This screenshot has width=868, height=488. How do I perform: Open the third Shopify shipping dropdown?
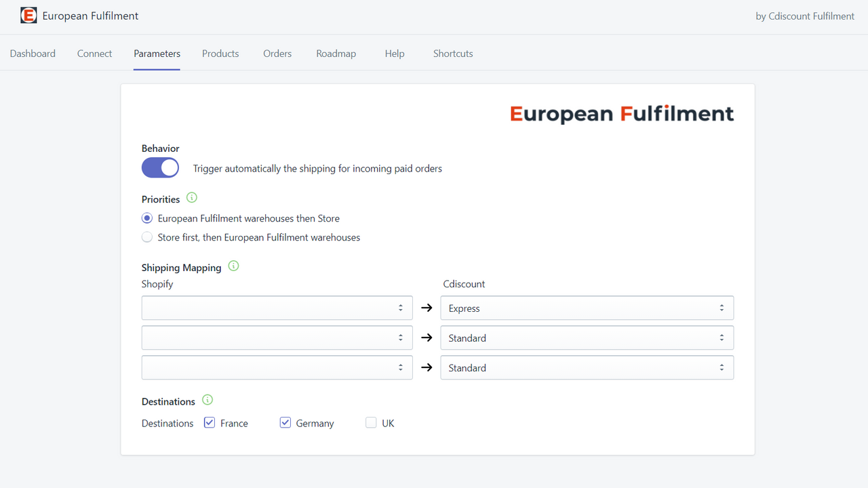coord(277,367)
